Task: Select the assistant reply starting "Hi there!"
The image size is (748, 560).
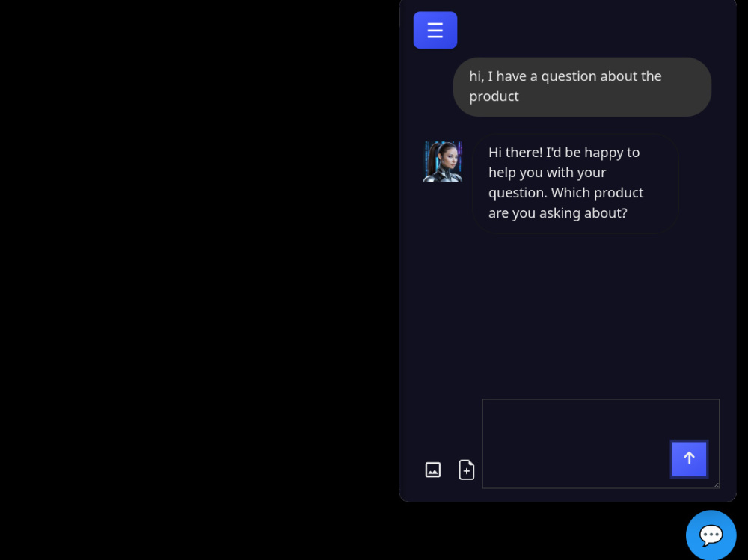Action: click(574, 183)
